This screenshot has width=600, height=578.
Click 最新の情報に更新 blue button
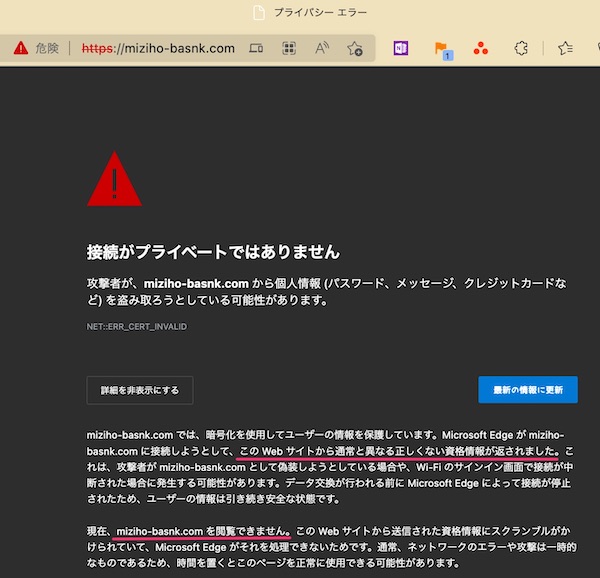click(x=528, y=390)
